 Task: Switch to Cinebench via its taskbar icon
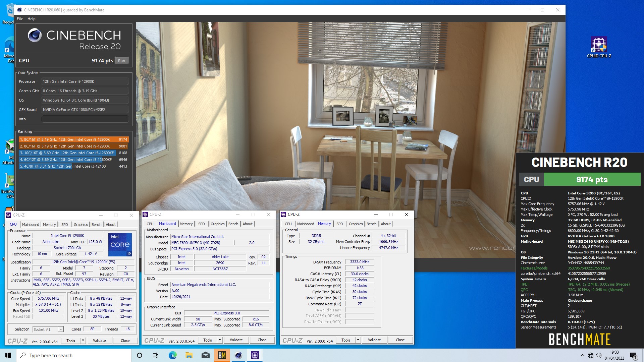point(238,355)
